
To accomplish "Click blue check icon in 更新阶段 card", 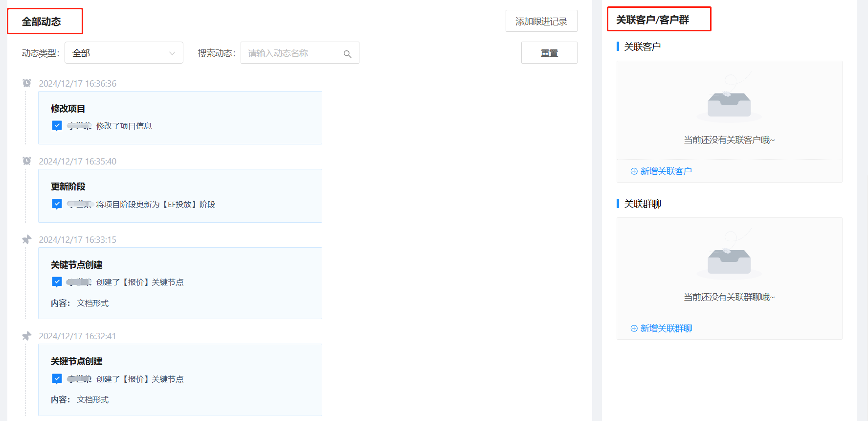I will click(57, 204).
